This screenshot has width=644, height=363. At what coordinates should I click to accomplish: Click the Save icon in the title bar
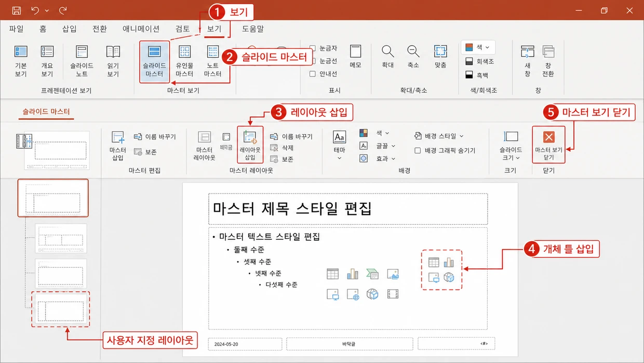(16, 10)
